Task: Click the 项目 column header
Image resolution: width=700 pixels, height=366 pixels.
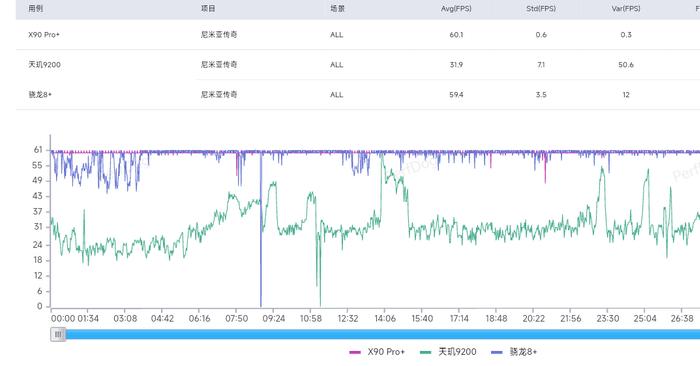Action: (x=208, y=8)
